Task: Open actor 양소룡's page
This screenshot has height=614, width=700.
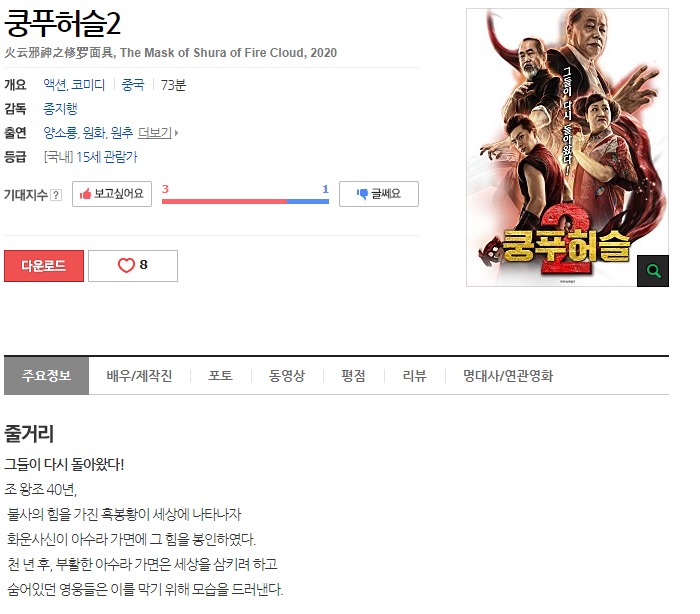Action: pos(60,133)
